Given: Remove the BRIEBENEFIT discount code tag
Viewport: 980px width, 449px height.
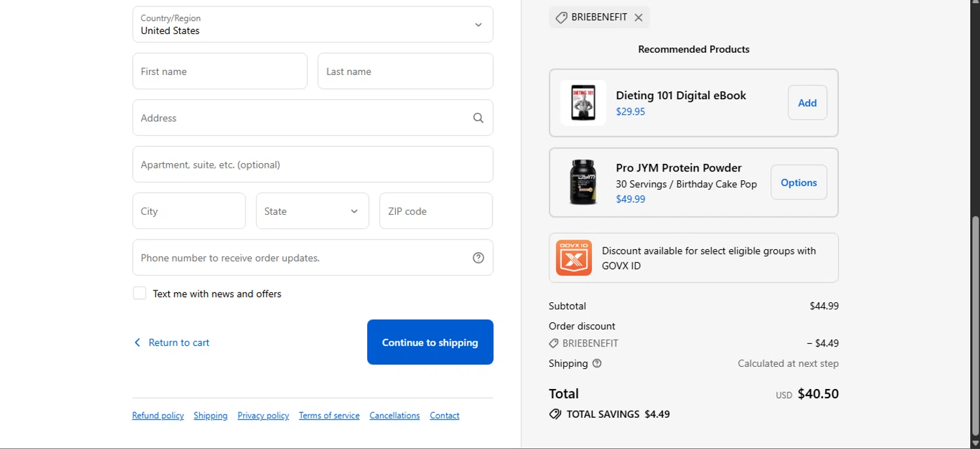Looking at the screenshot, I should (x=638, y=18).
